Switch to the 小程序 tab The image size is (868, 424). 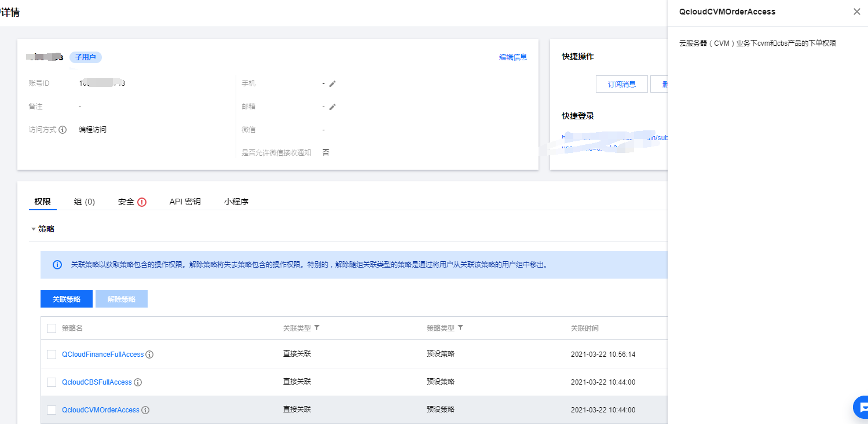pyautogui.click(x=236, y=202)
